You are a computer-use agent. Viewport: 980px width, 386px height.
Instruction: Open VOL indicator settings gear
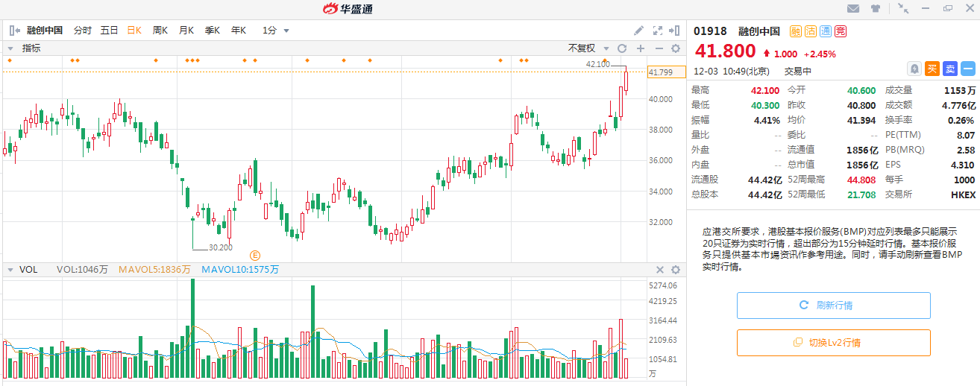676,270
